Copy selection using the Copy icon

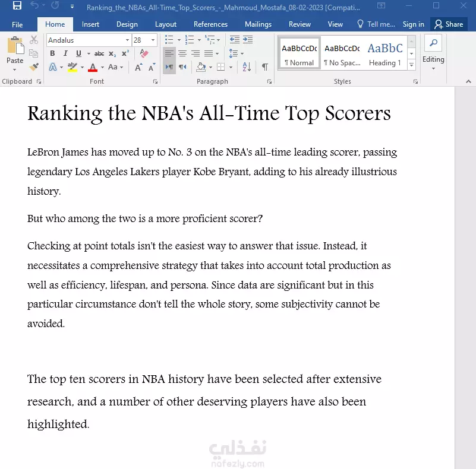click(x=33, y=53)
